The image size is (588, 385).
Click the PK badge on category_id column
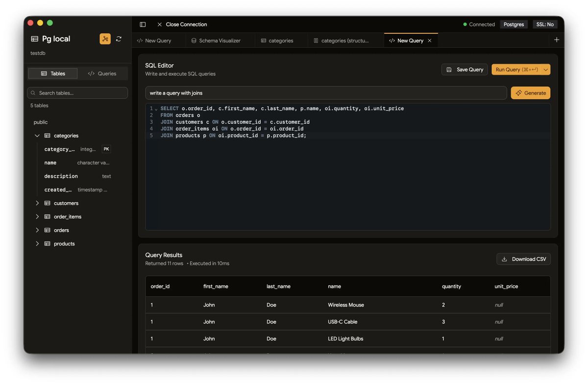(106, 149)
